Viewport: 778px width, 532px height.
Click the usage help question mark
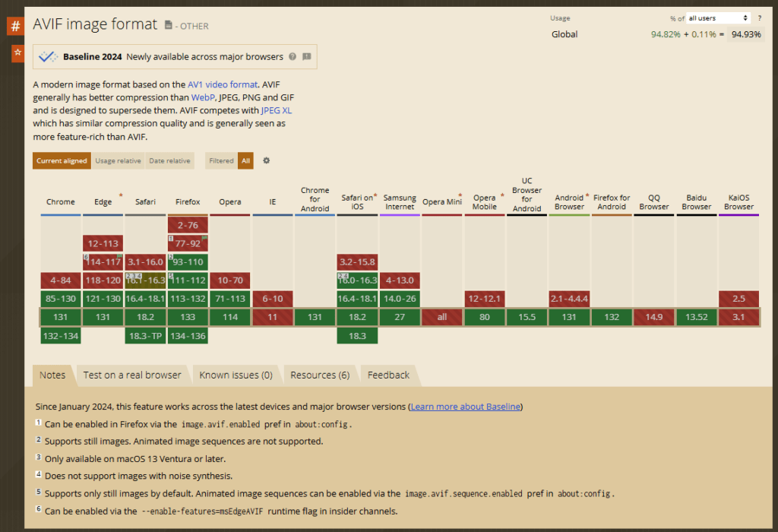point(759,18)
